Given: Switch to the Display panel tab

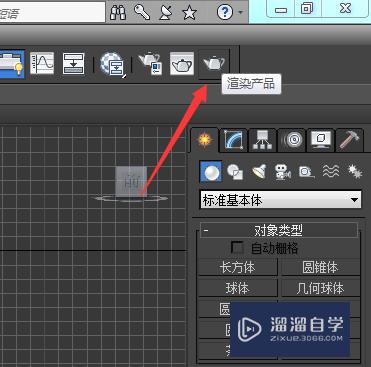Looking at the screenshot, I should point(321,140).
